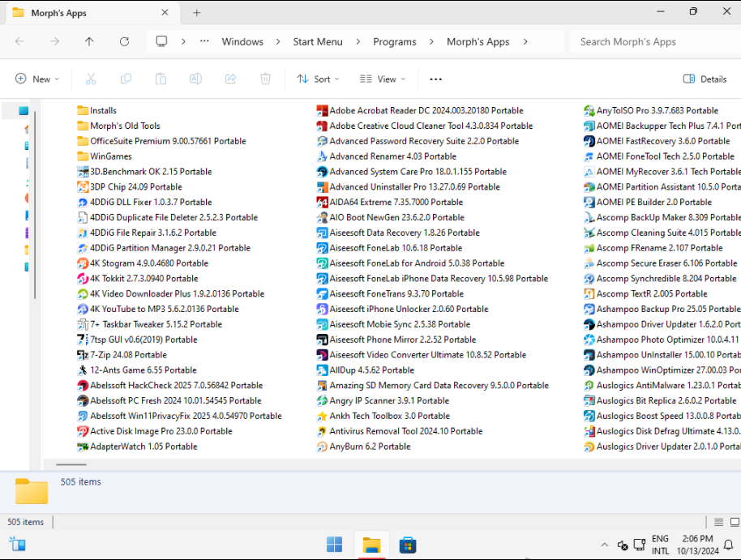
Task: Open the View dropdown menu
Action: 383,79
